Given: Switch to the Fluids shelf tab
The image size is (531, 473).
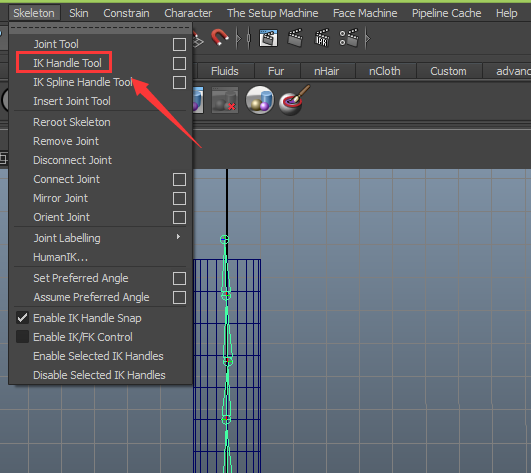Looking at the screenshot, I should (x=225, y=71).
